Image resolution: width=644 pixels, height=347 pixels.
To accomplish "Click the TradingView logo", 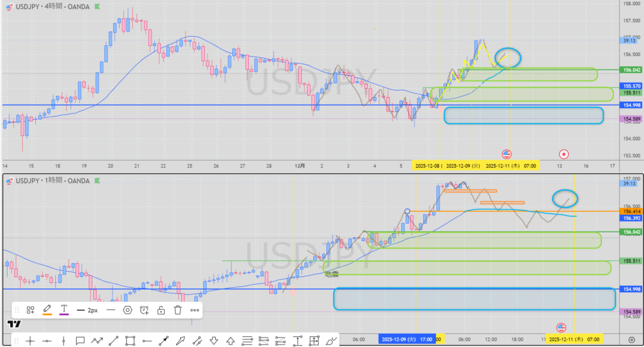I will coord(14,324).
